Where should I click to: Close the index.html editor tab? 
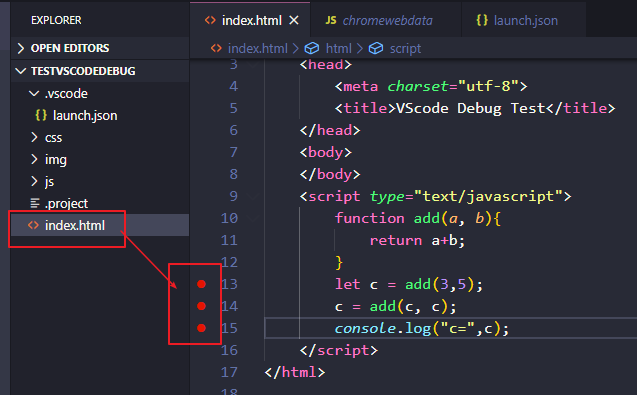[294, 20]
